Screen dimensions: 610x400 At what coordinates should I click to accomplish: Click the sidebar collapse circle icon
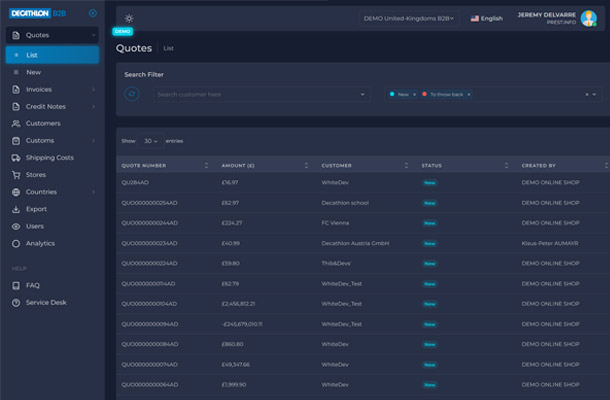coord(93,13)
